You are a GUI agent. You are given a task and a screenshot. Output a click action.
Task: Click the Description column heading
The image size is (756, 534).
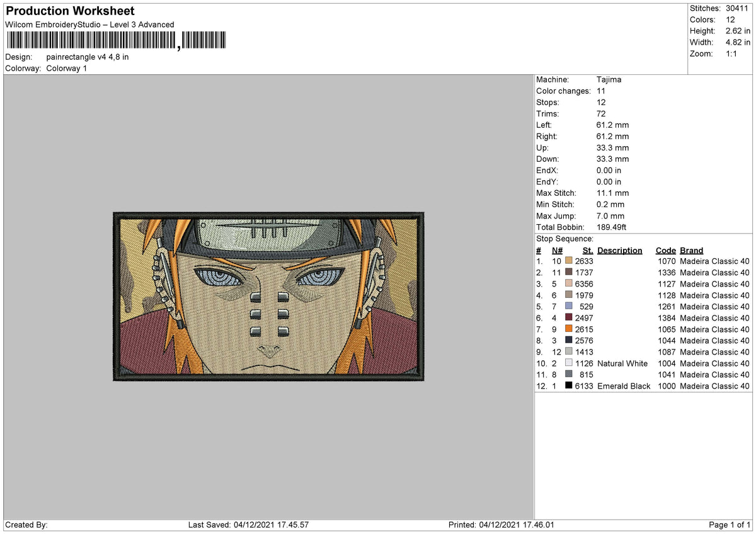[620, 250]
